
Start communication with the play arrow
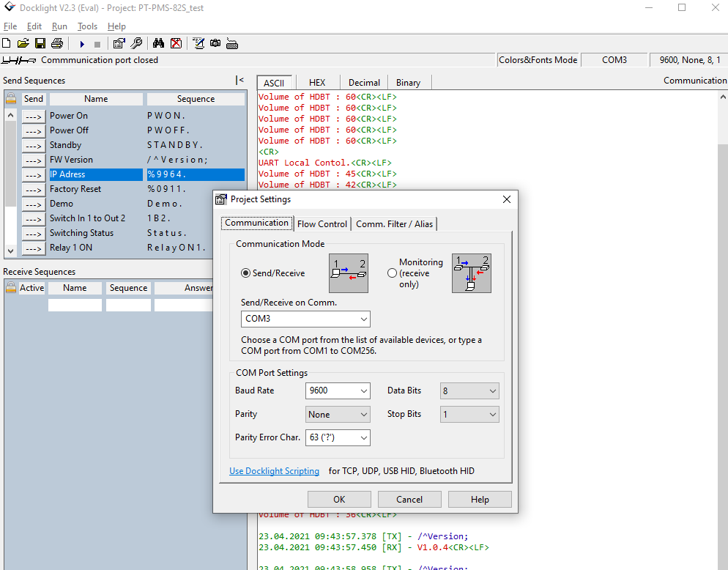click(x=82, y=44)
